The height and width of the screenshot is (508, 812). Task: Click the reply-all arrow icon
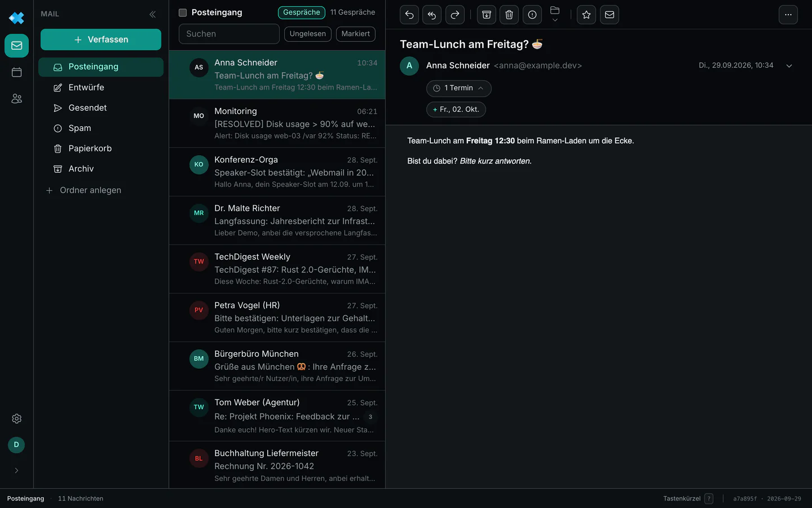pos(432,15)
